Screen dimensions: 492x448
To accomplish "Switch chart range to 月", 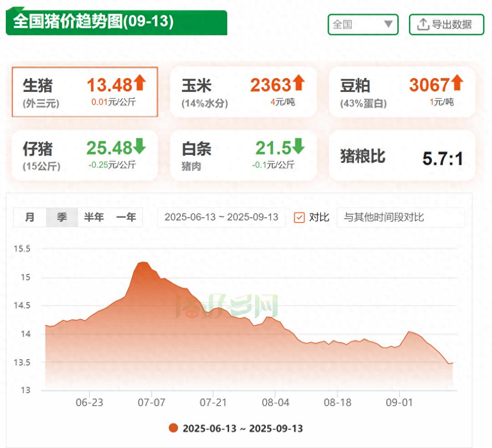I will click(x=30, y=217).
